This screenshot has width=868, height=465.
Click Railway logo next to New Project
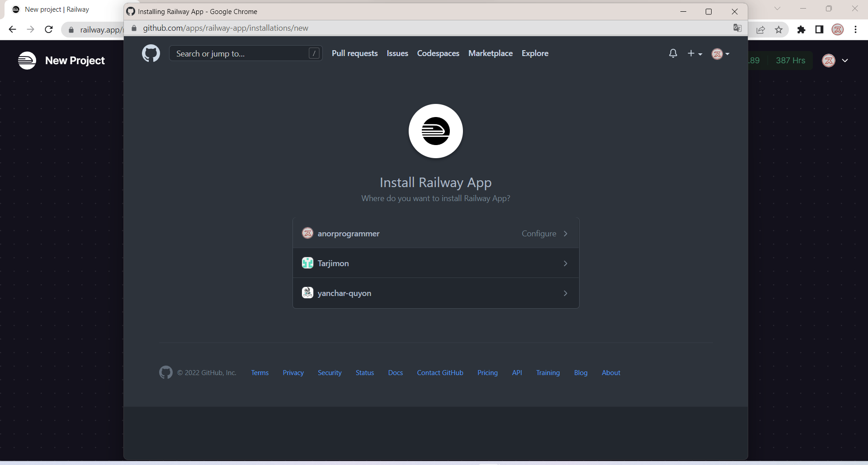click(27, 61)
